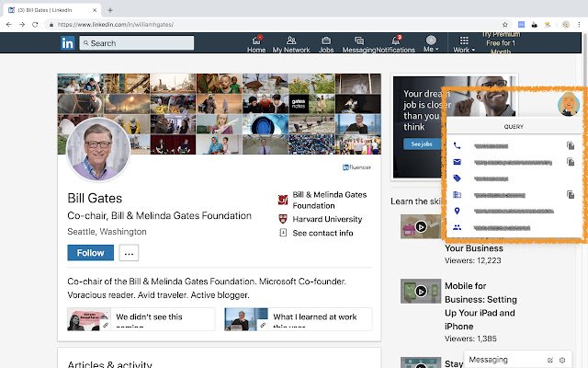
Task: Click the 'Seattle, Washington' location text
Action: [107, 232]
